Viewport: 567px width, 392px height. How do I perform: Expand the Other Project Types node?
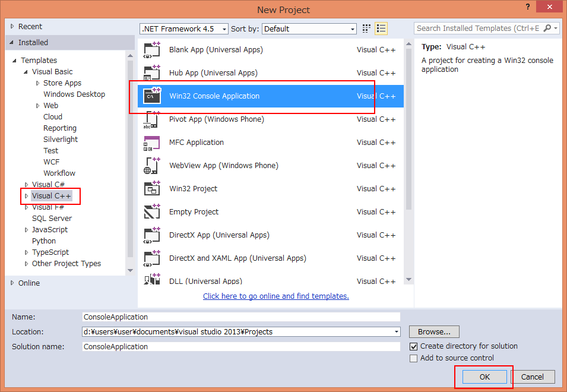tap(26, 264)
